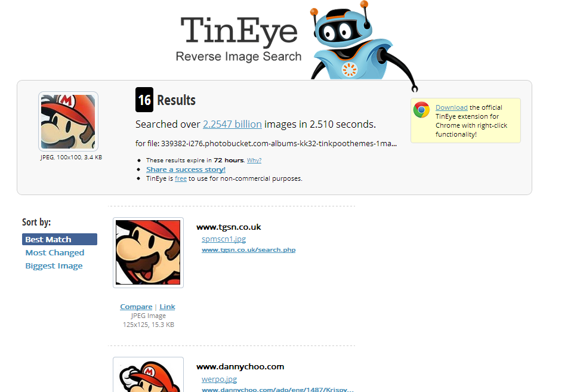
Task: Open the 2.2547 billion images link
Action: (x=232, y=125)
